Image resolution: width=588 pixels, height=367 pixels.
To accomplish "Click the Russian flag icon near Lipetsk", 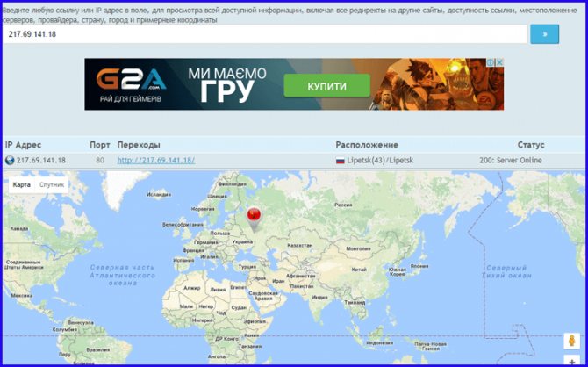I will (x=341, y=161).
